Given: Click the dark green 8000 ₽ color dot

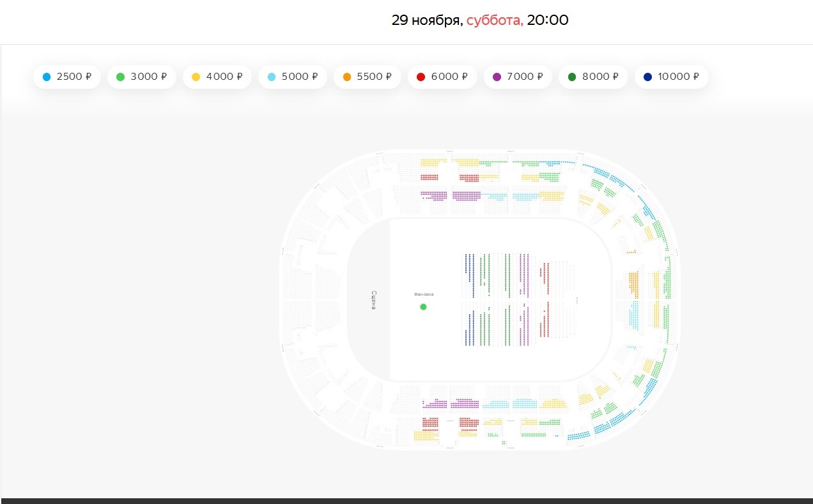Looking at the screenshot, I should tap(571, 77).
